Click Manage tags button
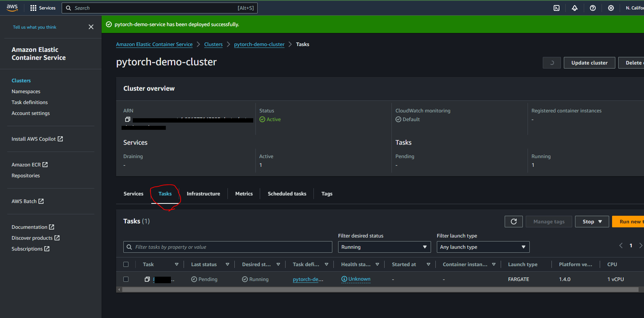 coord(549,222)
